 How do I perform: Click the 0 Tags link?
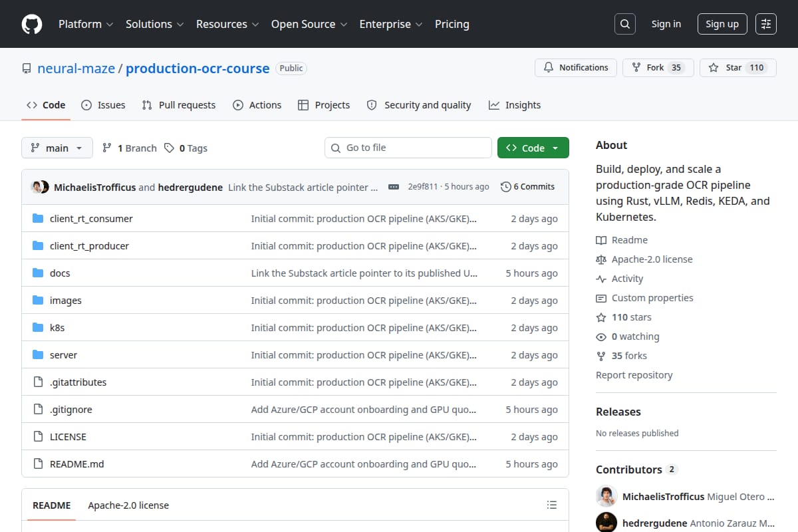point(186,148)
